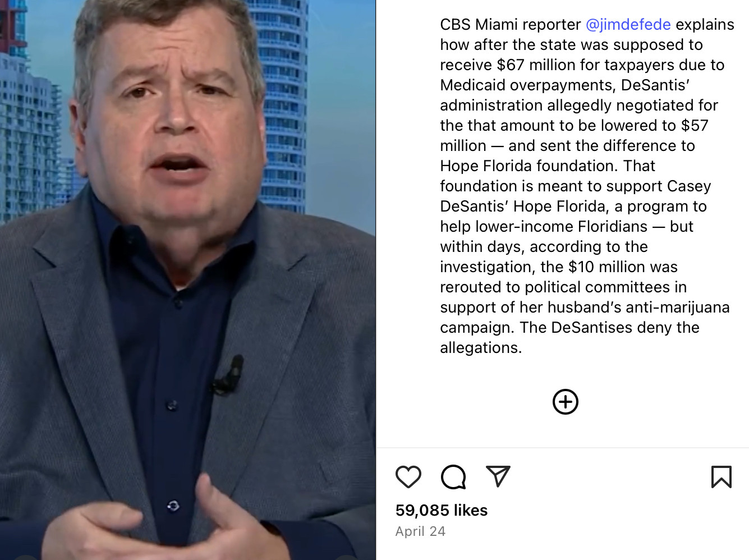This screenshot has width=749, height=560.
Task: Share the post using the paper plane icon
Action: pos(498,476)
